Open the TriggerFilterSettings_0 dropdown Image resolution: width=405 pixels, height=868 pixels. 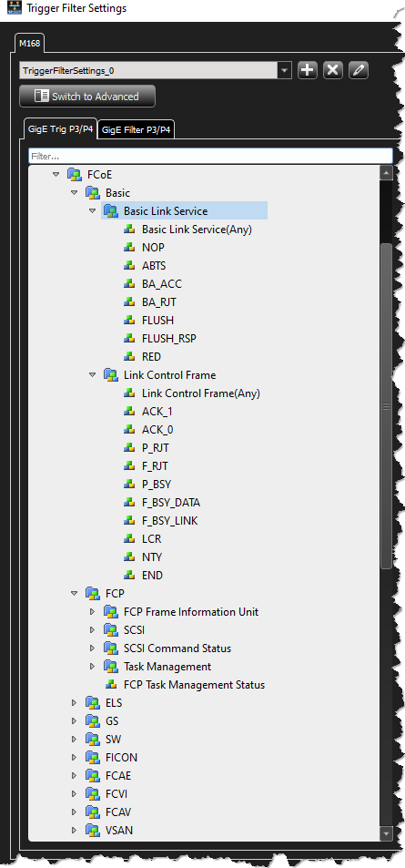tap(284, 71)
